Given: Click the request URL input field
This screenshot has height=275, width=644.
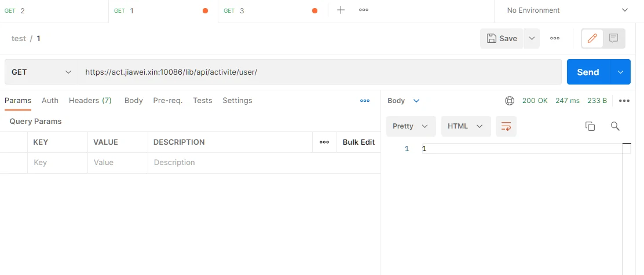Looking at the screenshot, I should (x=320, y=72).
